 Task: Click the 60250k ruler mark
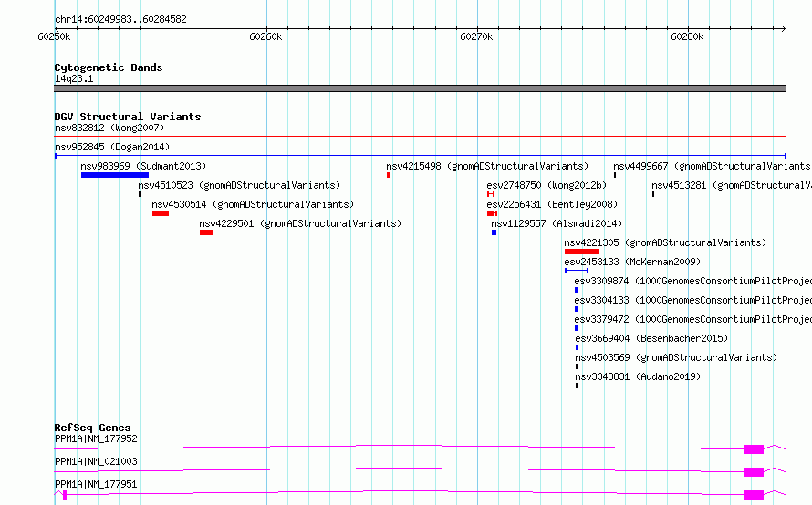click(x=54, y=36)
